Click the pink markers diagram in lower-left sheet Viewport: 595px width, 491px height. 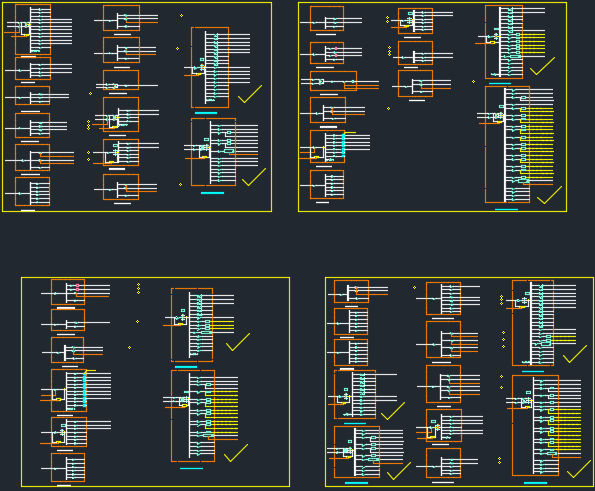(x=68, y=292)
